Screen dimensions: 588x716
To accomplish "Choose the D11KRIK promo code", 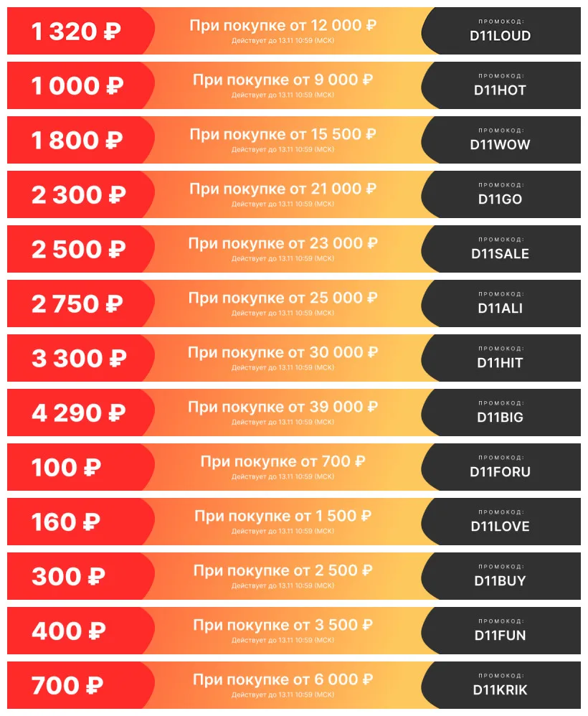I will [x=501, y=689].
